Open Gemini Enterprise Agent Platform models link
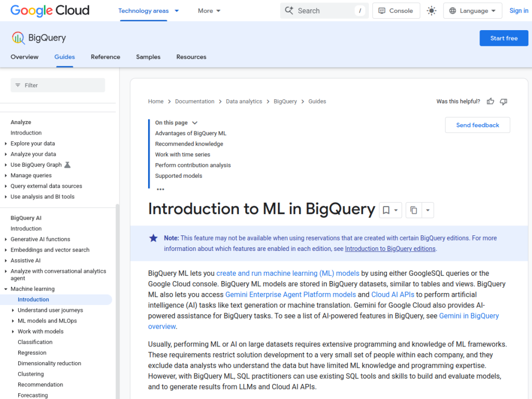Screen dimensions: 532x399 point(290,295)
